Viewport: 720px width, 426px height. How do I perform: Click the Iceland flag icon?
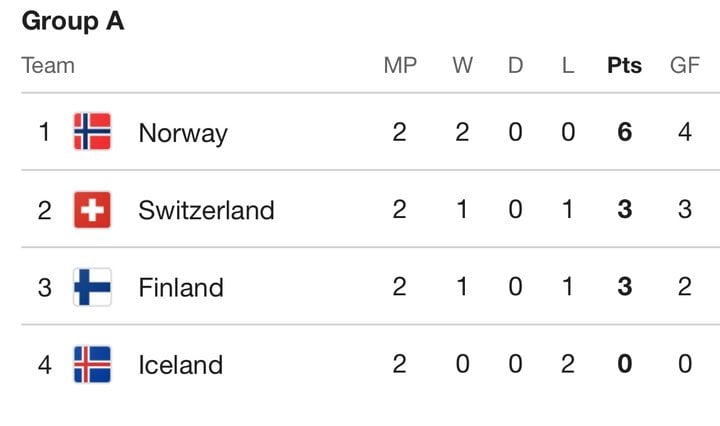pyautogui.click(x=92, y=364)
